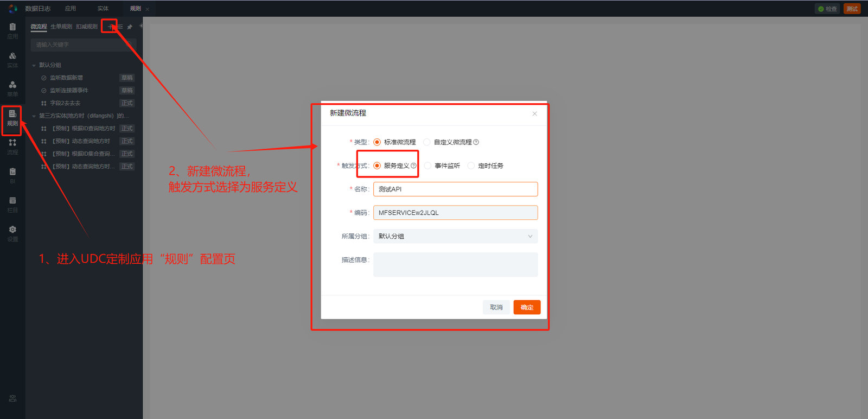Focus the 描述信息 text area
Screen dimensions: 868x419
point(456,265)
